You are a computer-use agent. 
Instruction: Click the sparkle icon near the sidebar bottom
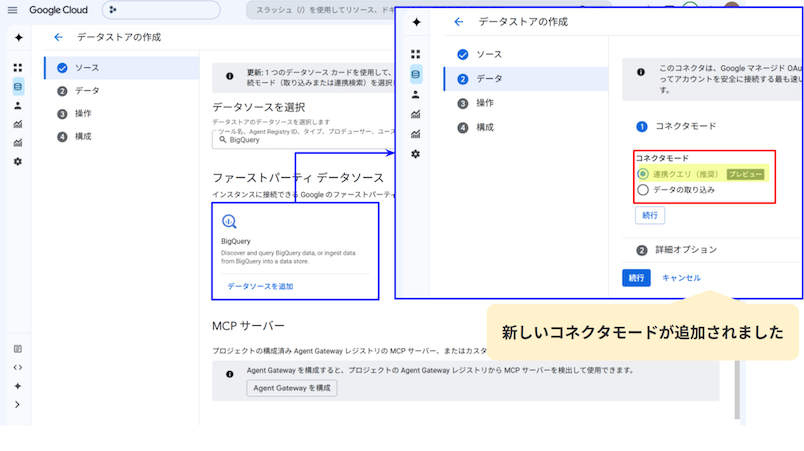coord(18,386)
